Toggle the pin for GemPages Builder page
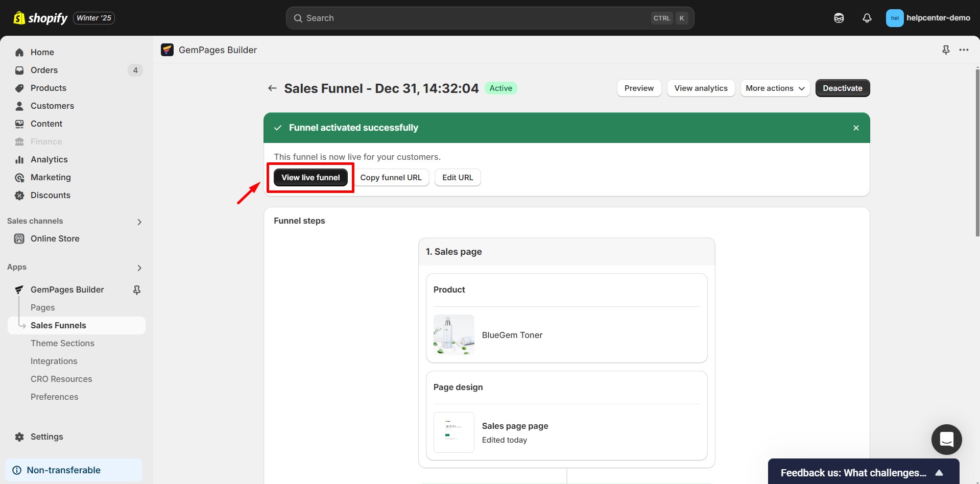The width and height of the screenshot is (980, 484). pyautogui.click(x=946, y=50)
